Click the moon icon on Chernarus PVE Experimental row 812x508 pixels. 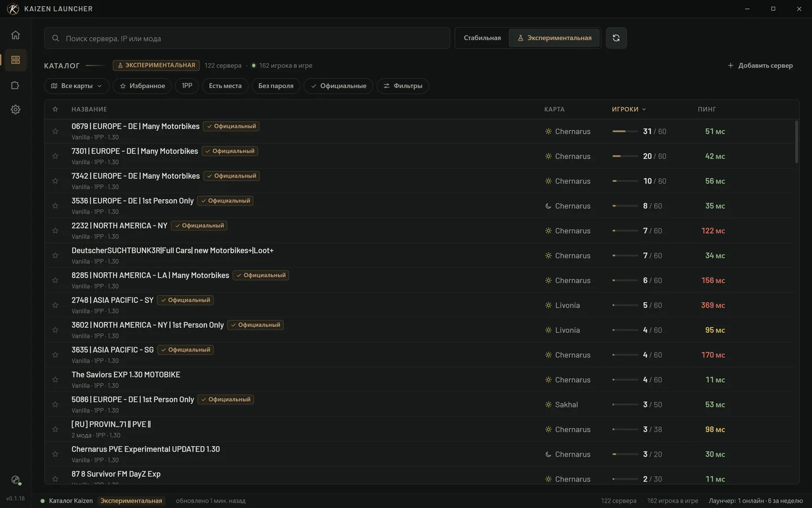pos(548,454)
